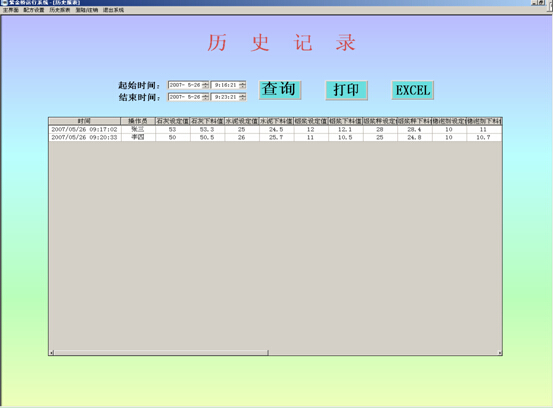Click the 打印 print button
This screenshot has width=553, height=408.
point(346,90)
